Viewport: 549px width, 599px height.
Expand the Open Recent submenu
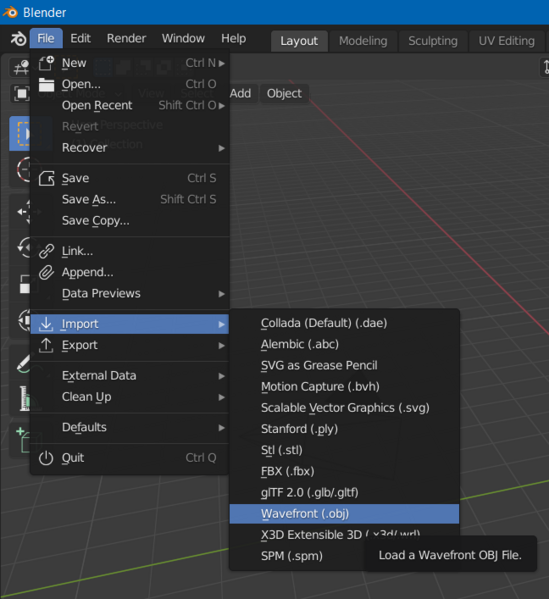(x=130, y=105)
